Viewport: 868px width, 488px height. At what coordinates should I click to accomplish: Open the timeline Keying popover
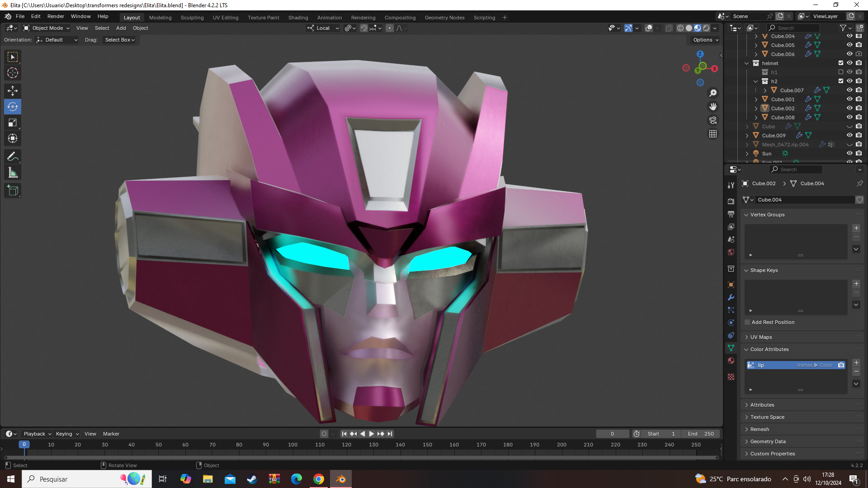tap(67, 434)
